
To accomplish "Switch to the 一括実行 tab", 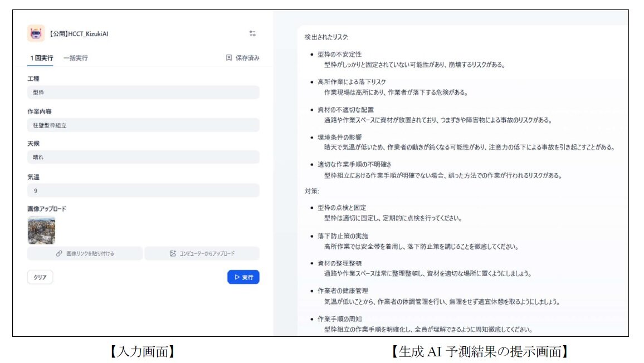I will point(75,58).
